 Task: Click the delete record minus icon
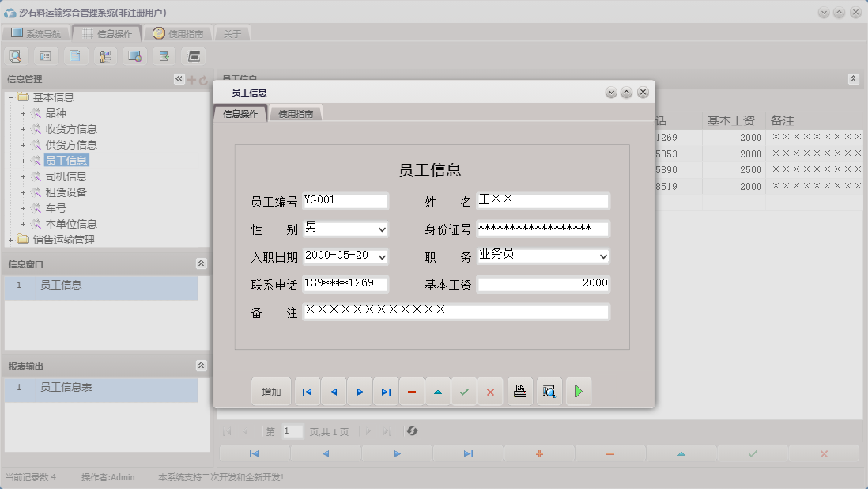(x=412, y=391)
